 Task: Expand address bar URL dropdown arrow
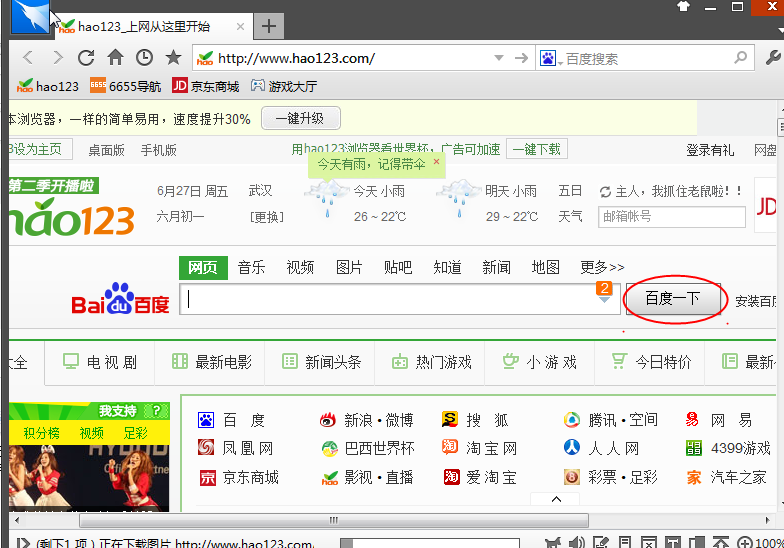tap(498, 58)
